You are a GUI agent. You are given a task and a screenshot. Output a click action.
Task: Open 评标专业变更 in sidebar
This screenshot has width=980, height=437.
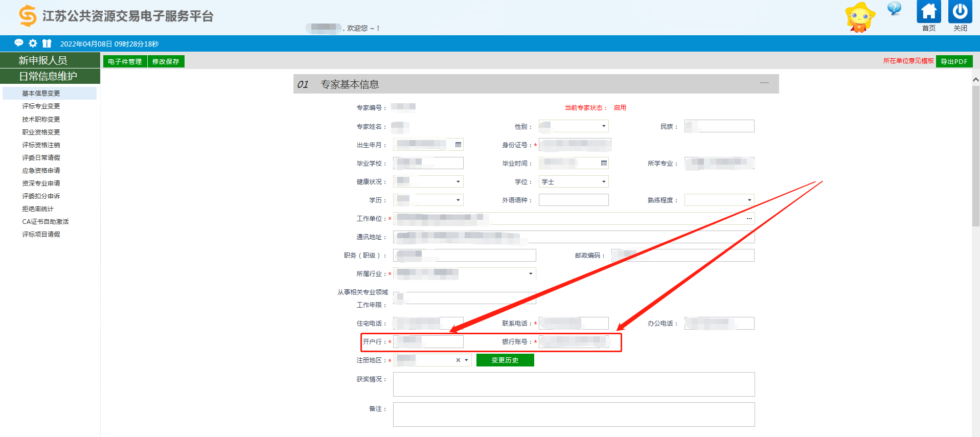click(x=41, y=106)
